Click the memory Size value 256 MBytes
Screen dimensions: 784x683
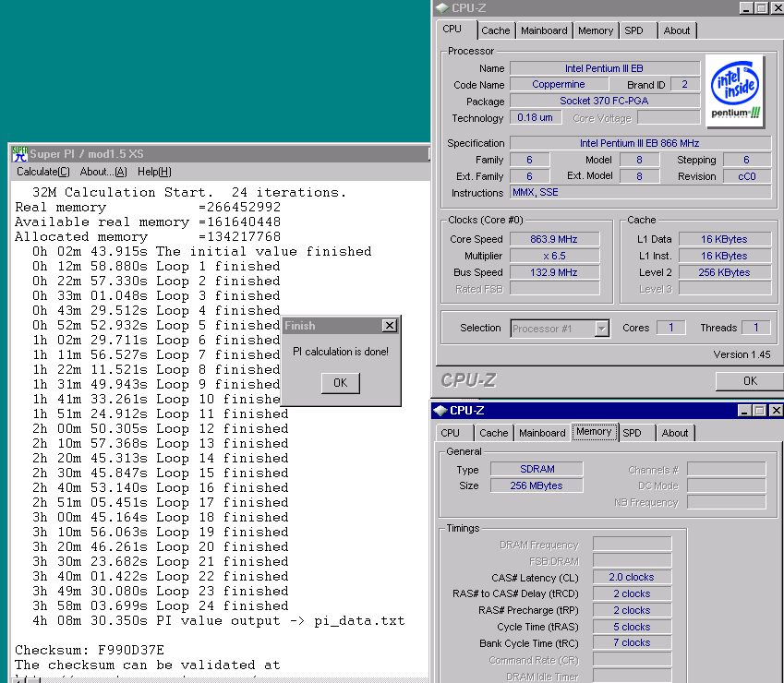(537, 485)
